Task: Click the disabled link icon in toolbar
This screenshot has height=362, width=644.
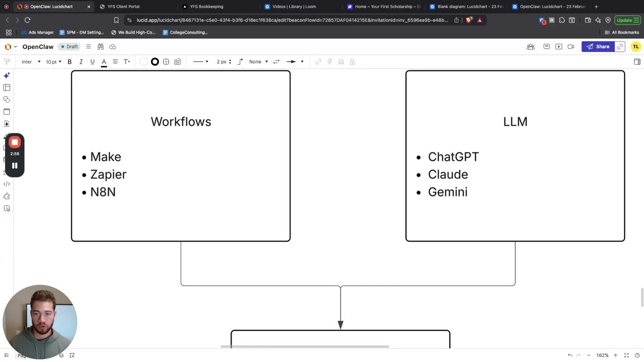Action: coord(318,62)
